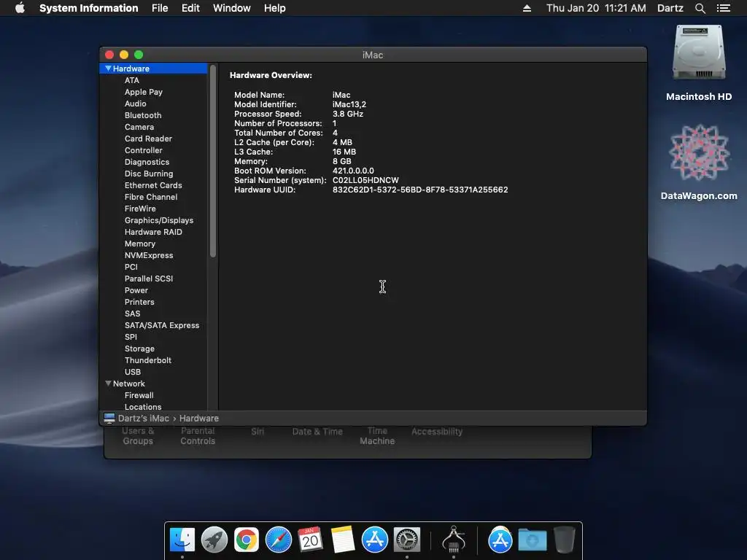Viewport: 747px width, 560px height.
Task: Open the Apple menu
Action: click(x=20, y=8)
